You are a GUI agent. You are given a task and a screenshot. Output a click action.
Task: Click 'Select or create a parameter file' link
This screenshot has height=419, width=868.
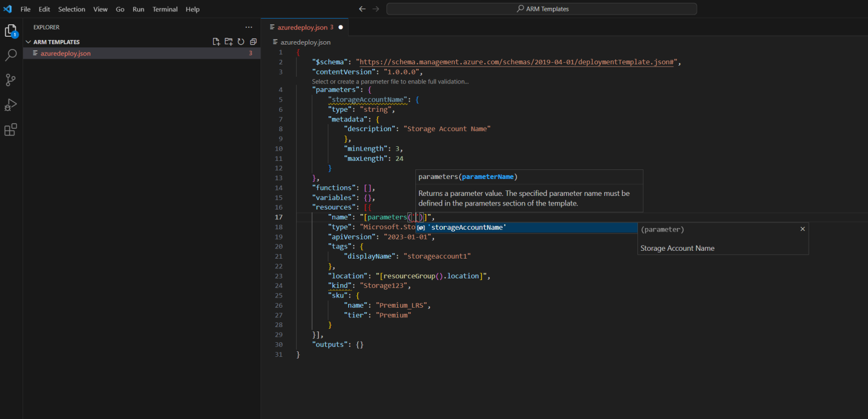point(390,81)
